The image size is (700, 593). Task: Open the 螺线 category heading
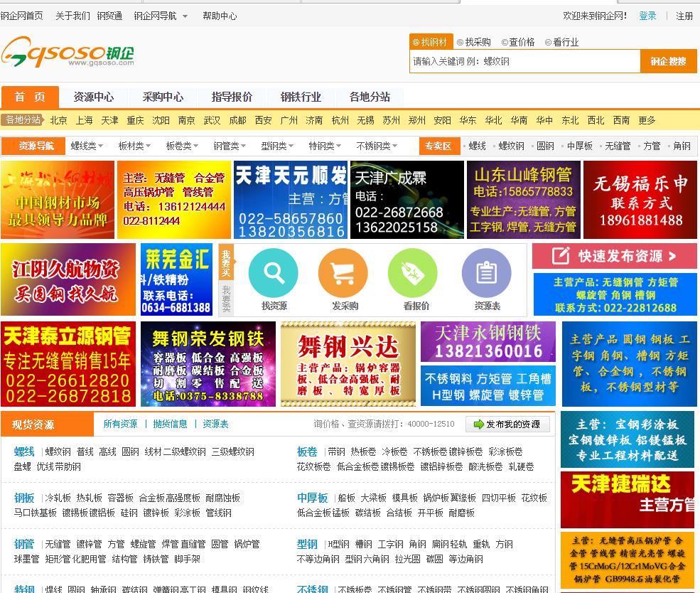[24, 452]
